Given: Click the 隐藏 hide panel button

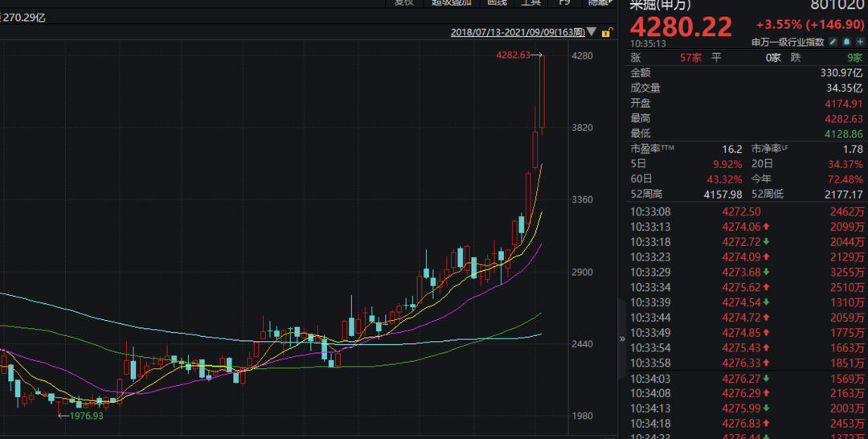Looking at the screenshot, I should coord(599,3).
